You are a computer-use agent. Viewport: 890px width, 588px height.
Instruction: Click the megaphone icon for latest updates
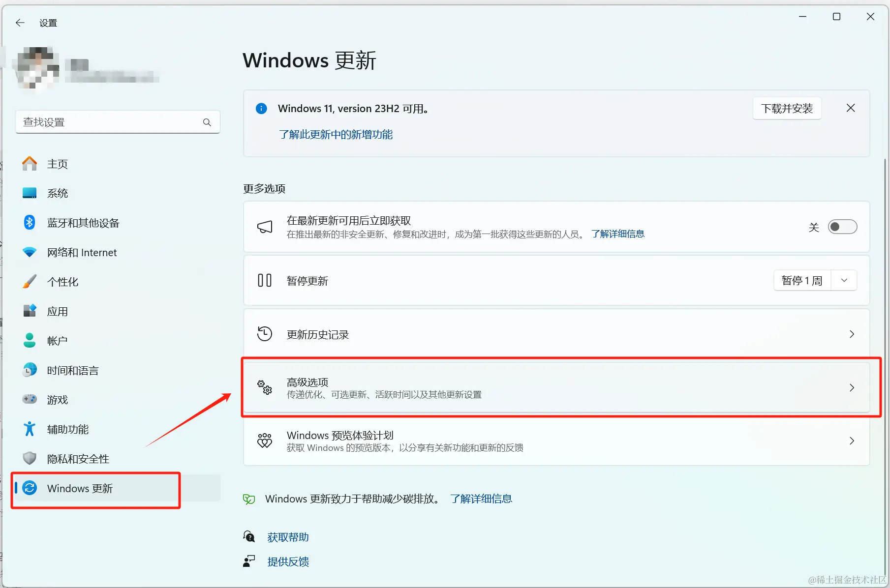(x=265, y=227)
